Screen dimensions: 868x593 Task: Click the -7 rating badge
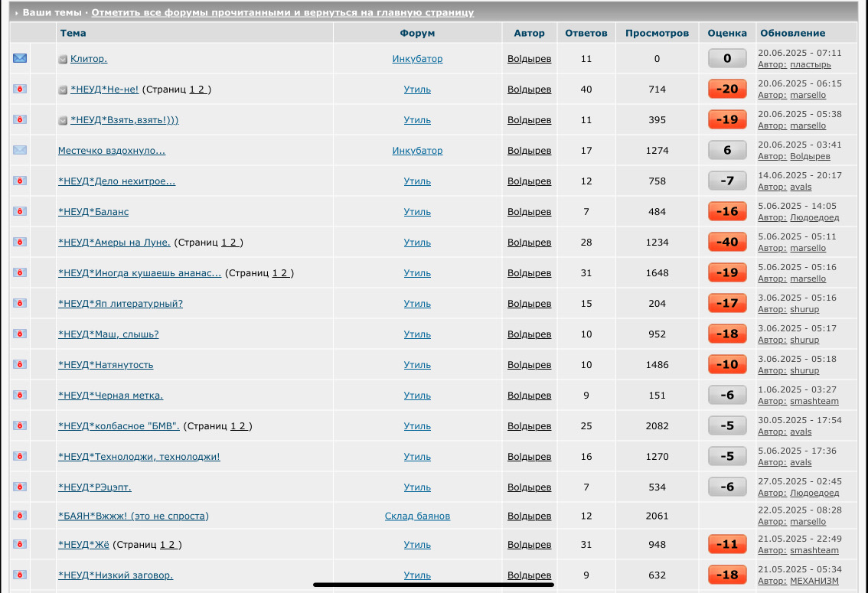point(727,181)
